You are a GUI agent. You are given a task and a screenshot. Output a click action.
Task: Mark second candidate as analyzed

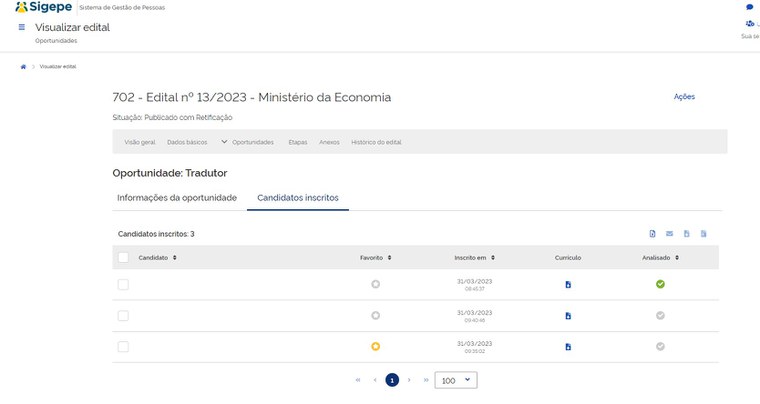[660, 316]
